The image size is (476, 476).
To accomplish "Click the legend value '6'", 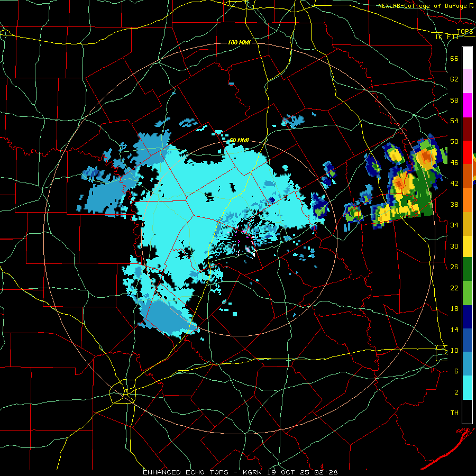I will click(456, 371).
